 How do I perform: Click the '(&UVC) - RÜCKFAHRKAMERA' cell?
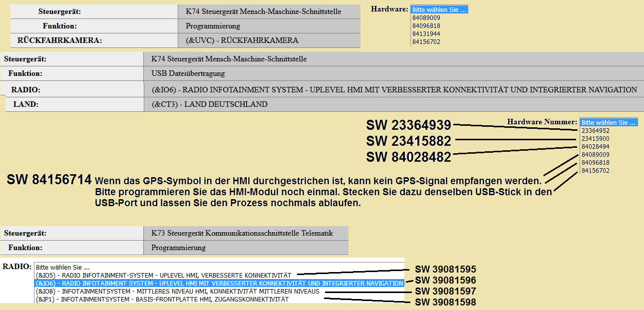pyautogui.click(x=242, y=40)
